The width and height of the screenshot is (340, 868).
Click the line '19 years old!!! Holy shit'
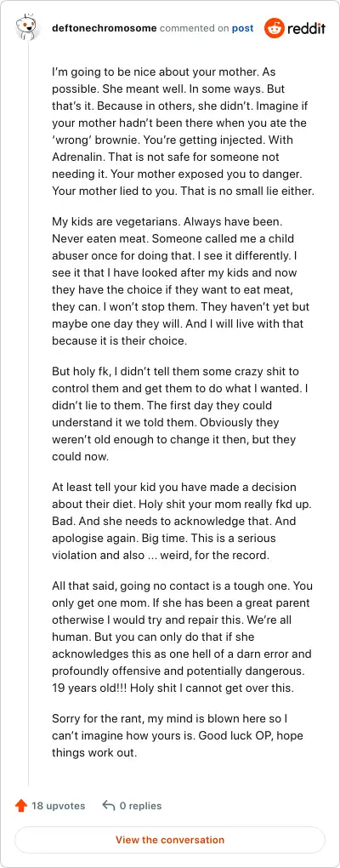tap(174, 688)
